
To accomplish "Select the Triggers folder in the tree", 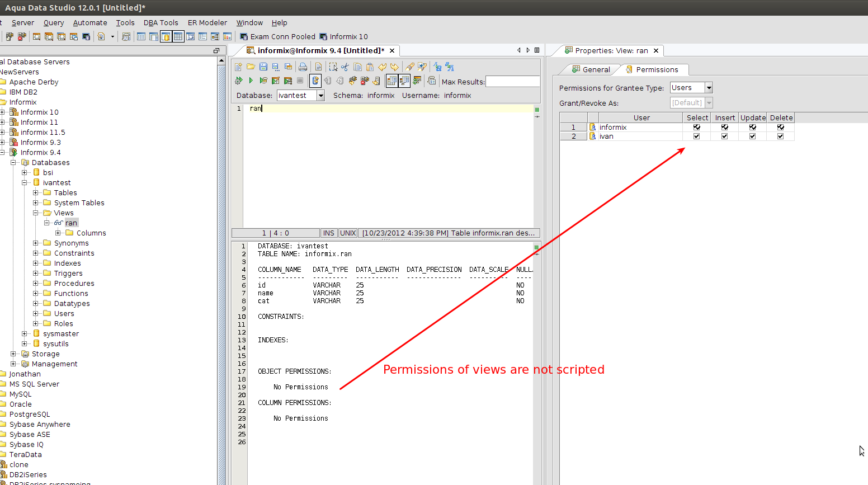I will tap(68, 273).
